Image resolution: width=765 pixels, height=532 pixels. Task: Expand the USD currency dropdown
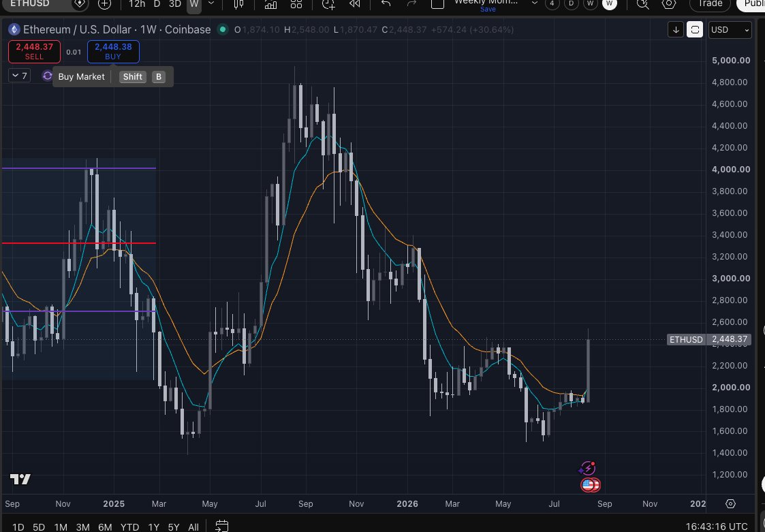click(730, 30)
